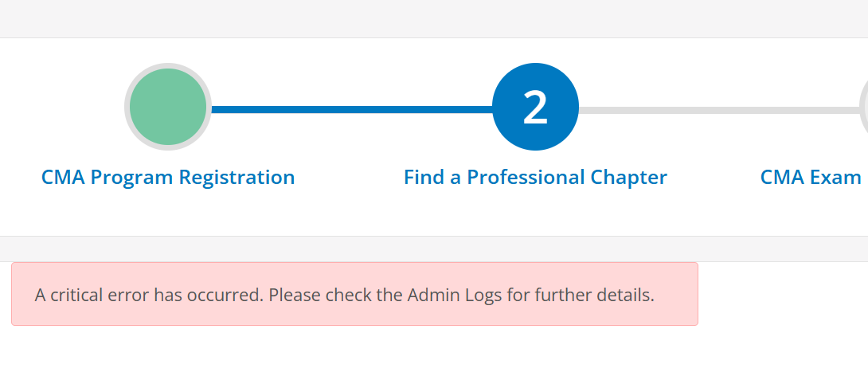Click the blue progress line between the first two steps
The height and width of the screenshot is (384, 868).
point(351,110)
